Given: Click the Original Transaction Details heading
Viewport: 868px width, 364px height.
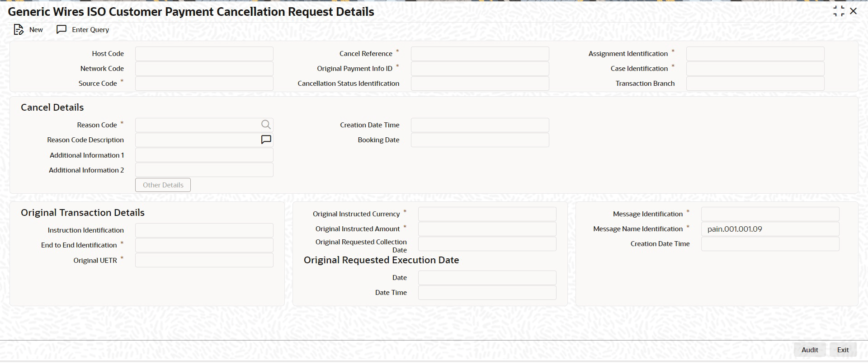Looking at the screenshot, I should click(x=83, y=213).
